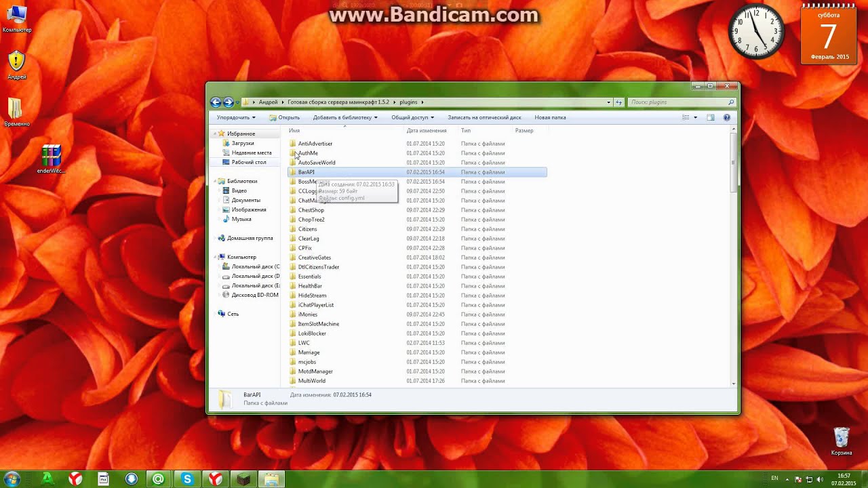Select the CreativeGates folder icon
The width and height of the screenshot is (868, 488).
pos(293,258)
